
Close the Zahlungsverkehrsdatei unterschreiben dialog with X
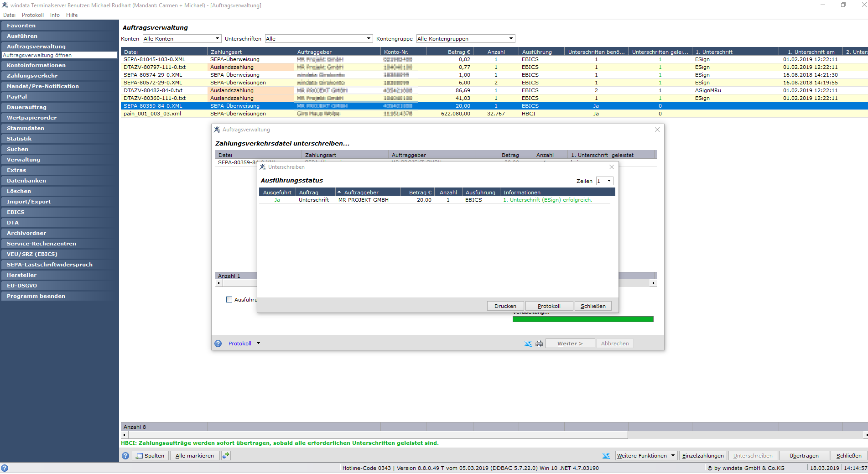click(x=657, y=130)
